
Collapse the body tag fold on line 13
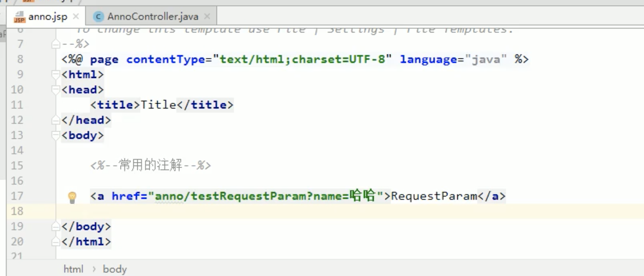point(56,135)
